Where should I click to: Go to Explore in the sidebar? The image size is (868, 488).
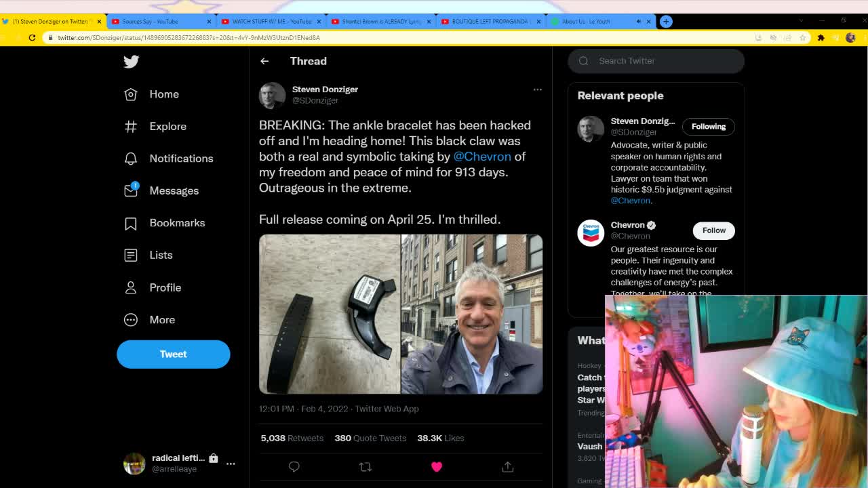155,126
